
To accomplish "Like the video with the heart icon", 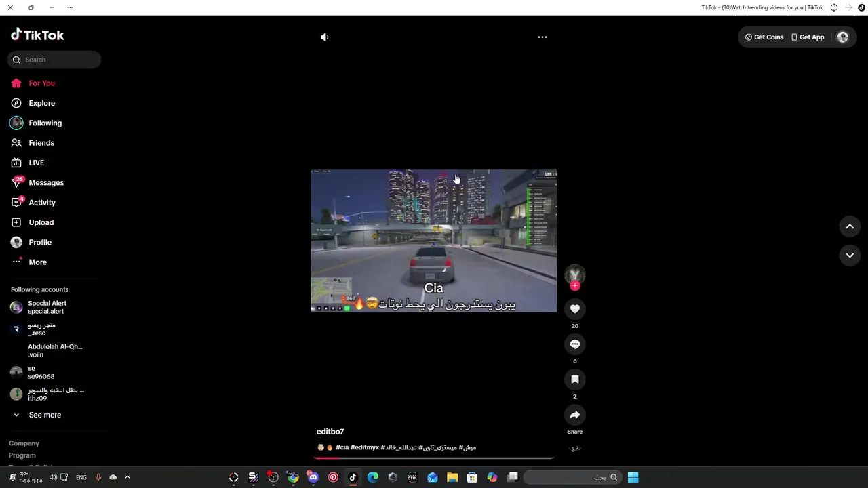I will pos(575,309).
